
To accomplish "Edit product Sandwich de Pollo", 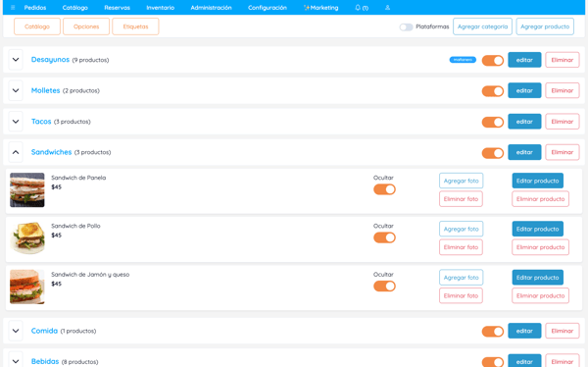I will [537, 229].
